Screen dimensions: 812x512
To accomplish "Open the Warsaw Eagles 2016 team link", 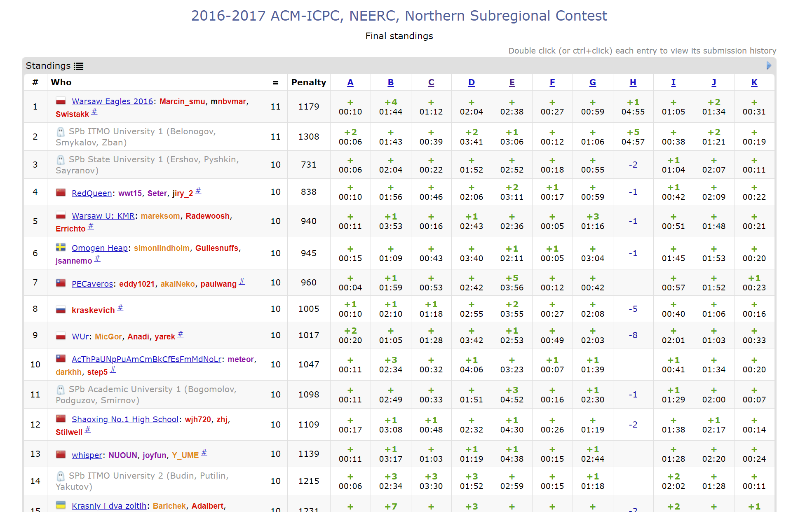I will pos(112,101).
